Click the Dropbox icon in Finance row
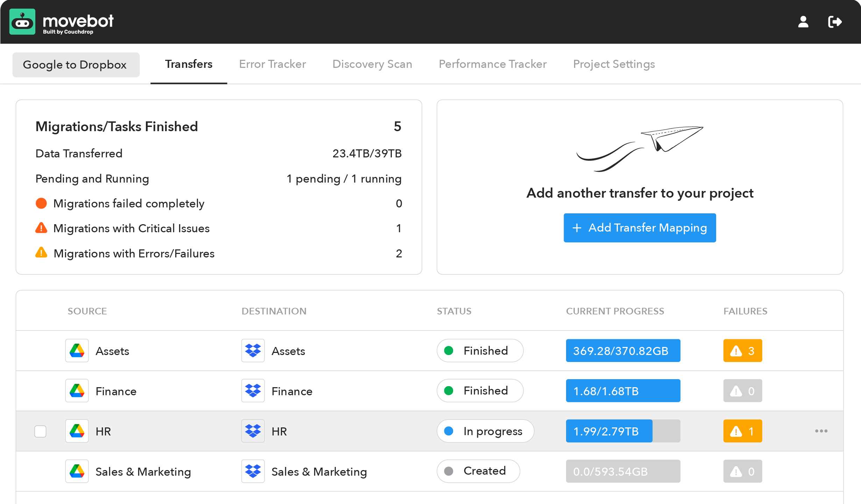 (x=253, y=391)
